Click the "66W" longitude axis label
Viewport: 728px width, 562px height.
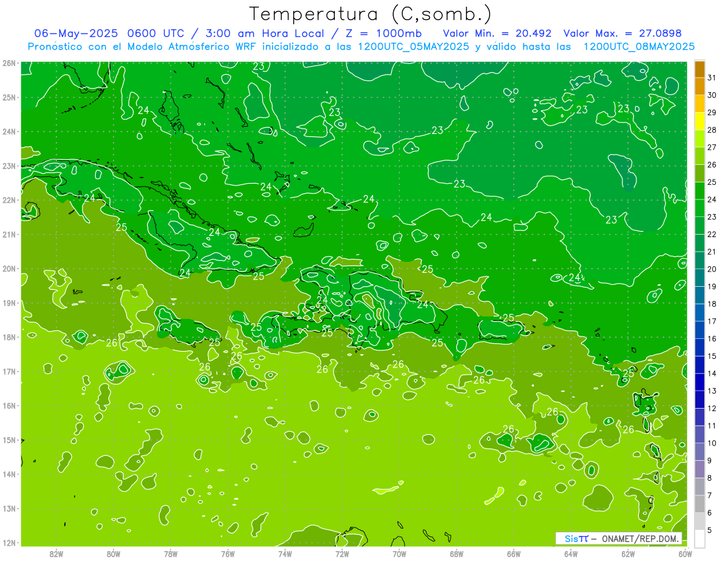[514, 554]
